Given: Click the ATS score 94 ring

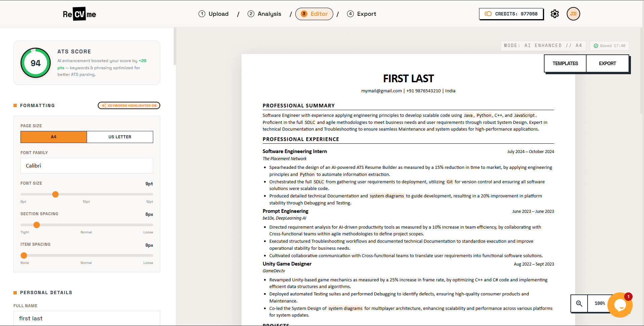Looking at the screenshot, I should [36, 63].
